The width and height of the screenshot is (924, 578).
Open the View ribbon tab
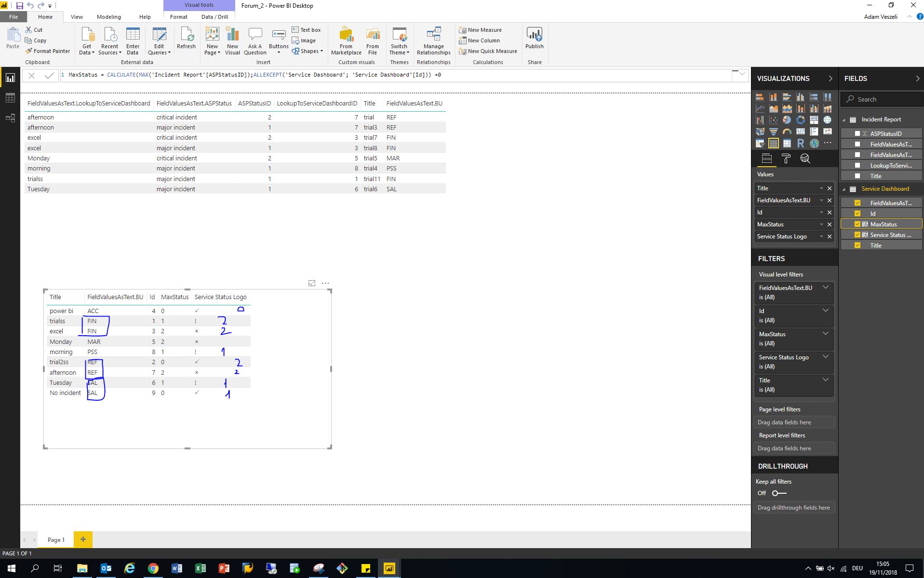coord(77,17)
